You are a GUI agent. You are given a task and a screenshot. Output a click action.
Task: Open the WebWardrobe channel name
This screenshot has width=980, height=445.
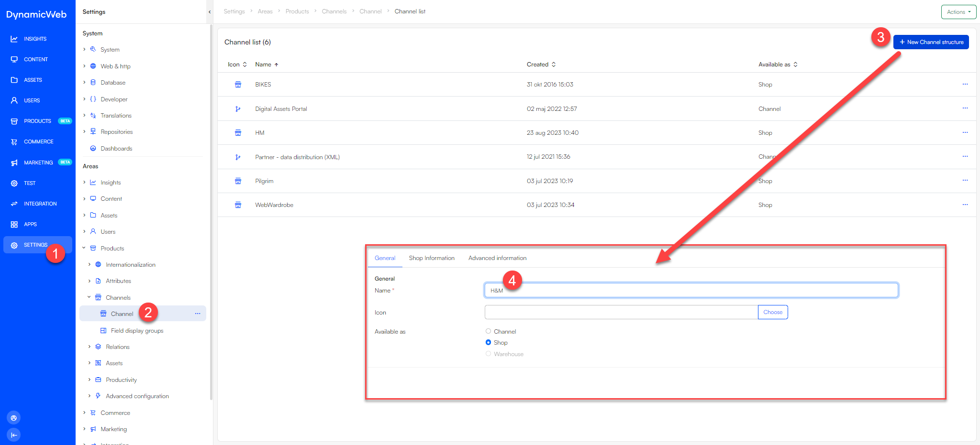click(274, 205)
